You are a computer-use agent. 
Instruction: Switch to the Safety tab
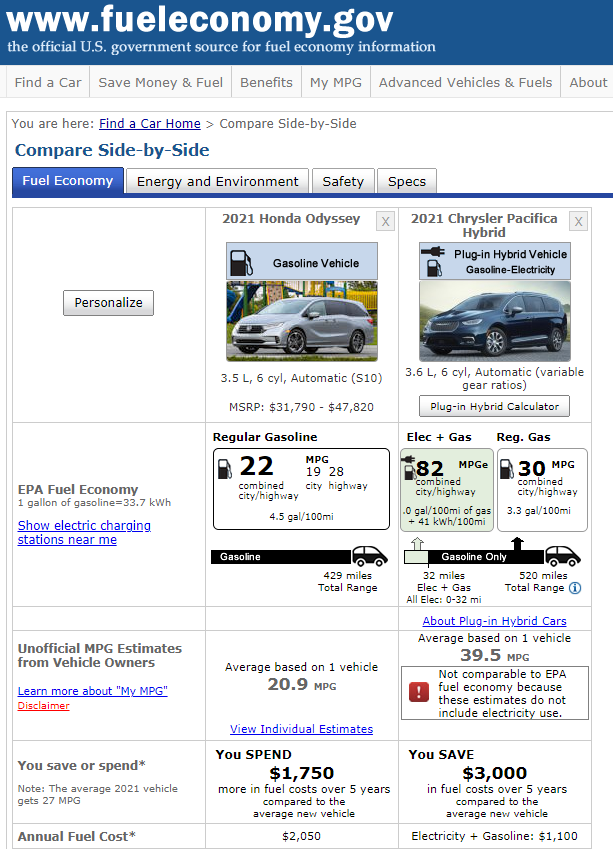pyautogui.click(x=343, y=181)
